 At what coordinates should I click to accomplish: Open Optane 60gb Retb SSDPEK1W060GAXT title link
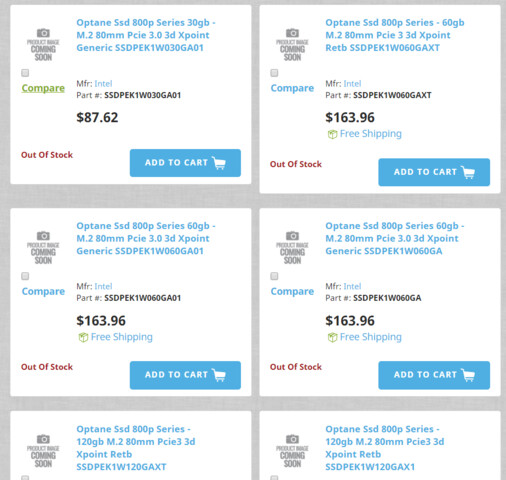[395, 35]
